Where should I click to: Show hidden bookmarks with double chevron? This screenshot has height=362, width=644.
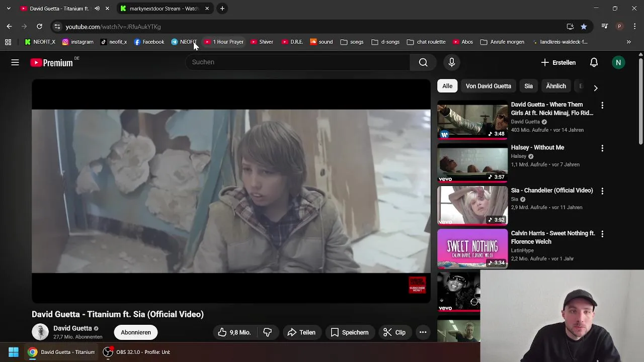[x=629, y=42]
